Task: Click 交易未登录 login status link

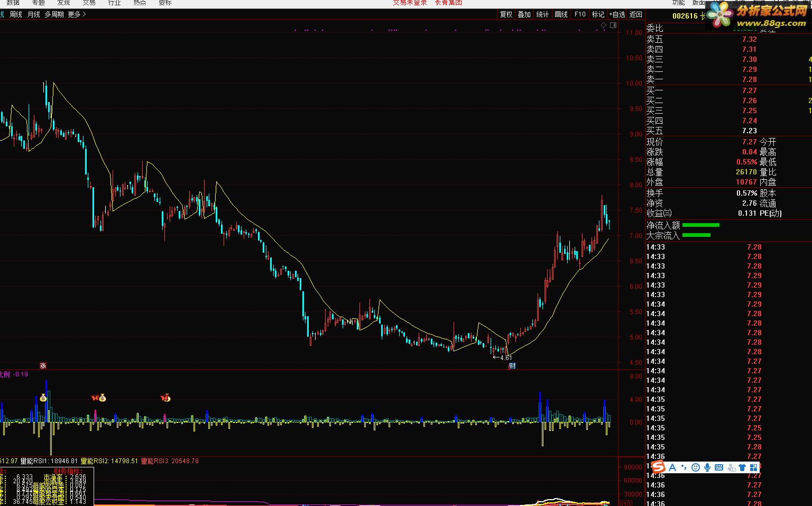Action: [410, 3]
